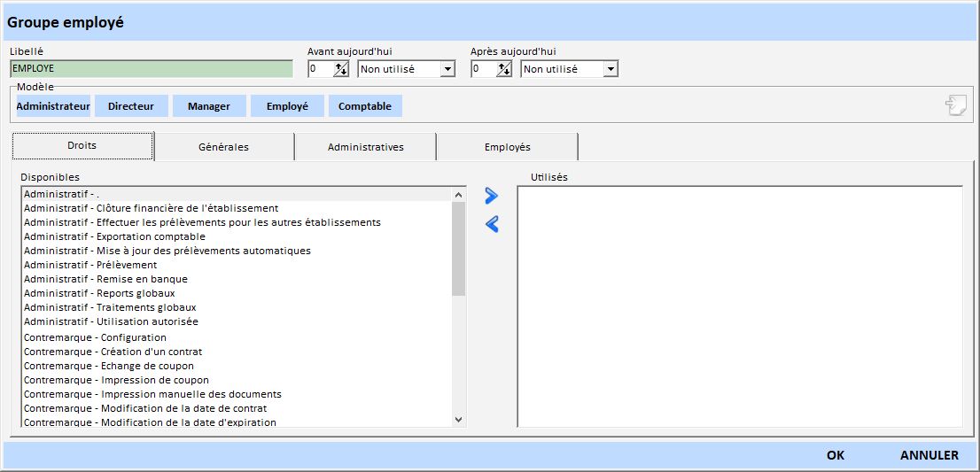Switch to the Générales tab
The width and height of the screenshot is (980, 472).
tap(223, 147)
